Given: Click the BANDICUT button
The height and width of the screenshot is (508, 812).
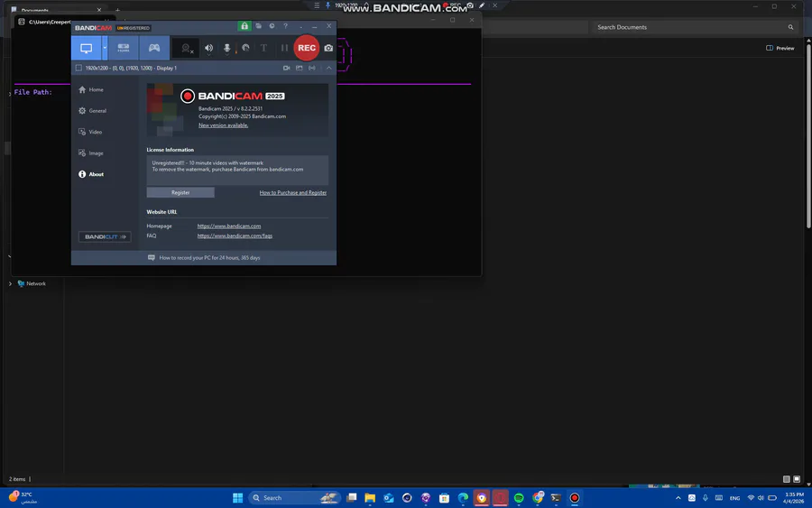Looking at the screenshot, I should coord(105,236).
